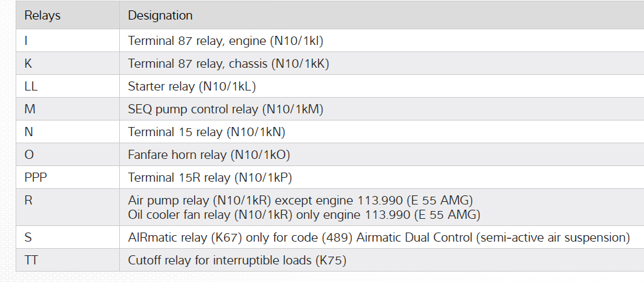This screenshot has height=282, width=644.
Task: Select the LL relay cell
Action: (31, 86)
